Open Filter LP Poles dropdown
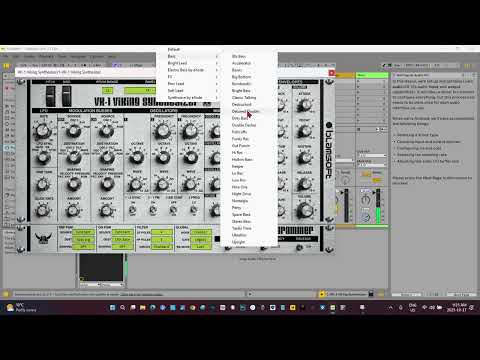 [x=162, y=232]
